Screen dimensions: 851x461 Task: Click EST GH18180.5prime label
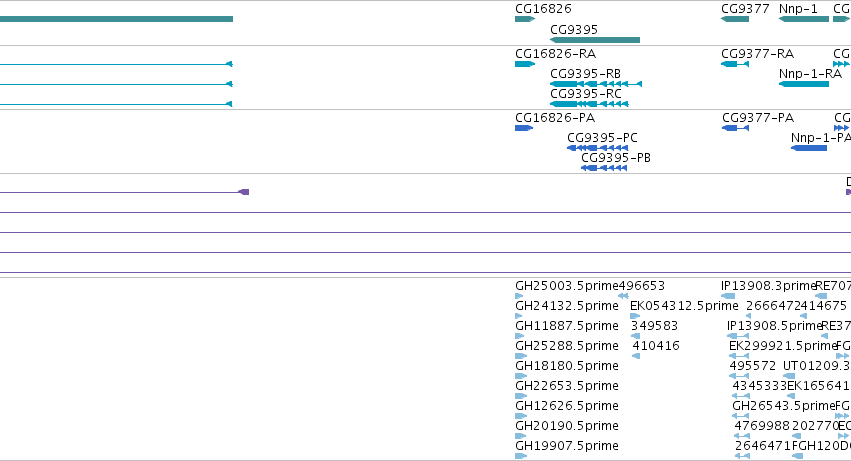click(x=567, y=367)
